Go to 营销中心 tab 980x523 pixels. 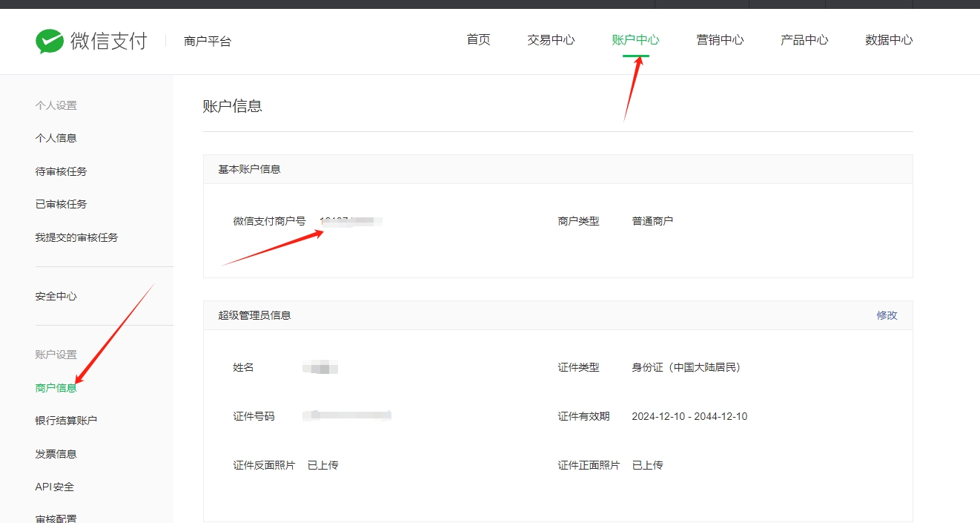(720, 40)
